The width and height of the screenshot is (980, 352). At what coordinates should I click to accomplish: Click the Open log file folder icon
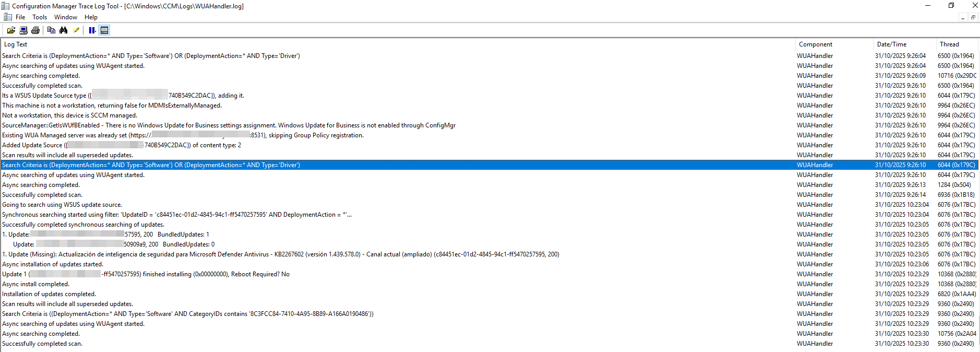(x=11, y=30)
